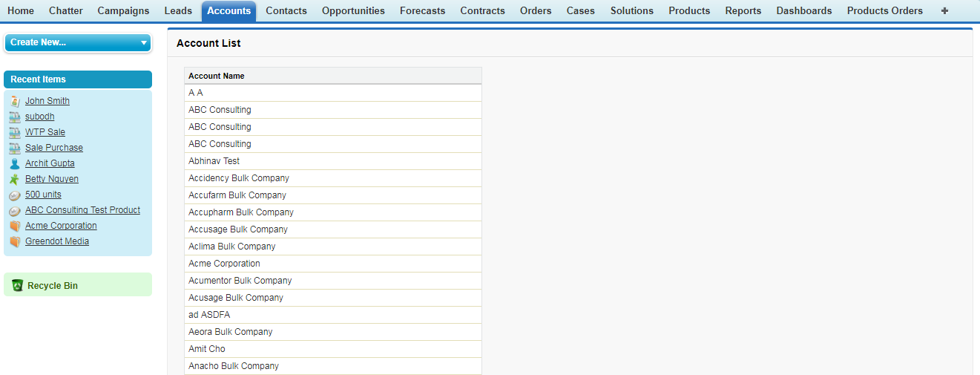The width and height of the screenshot is (980, 375).
Task: Click the order icon next to subodh
Action: [x=15, y=117]
